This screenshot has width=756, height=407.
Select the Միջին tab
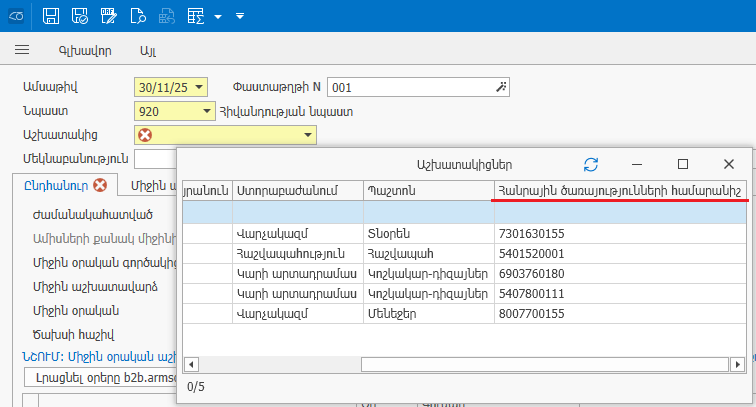tap(154, 186)
